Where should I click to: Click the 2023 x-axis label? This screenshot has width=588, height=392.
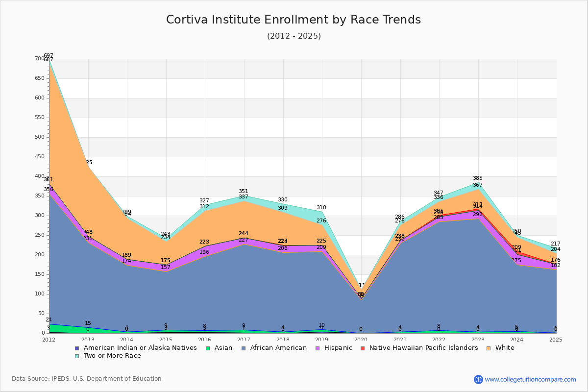(x=478, y=340)
